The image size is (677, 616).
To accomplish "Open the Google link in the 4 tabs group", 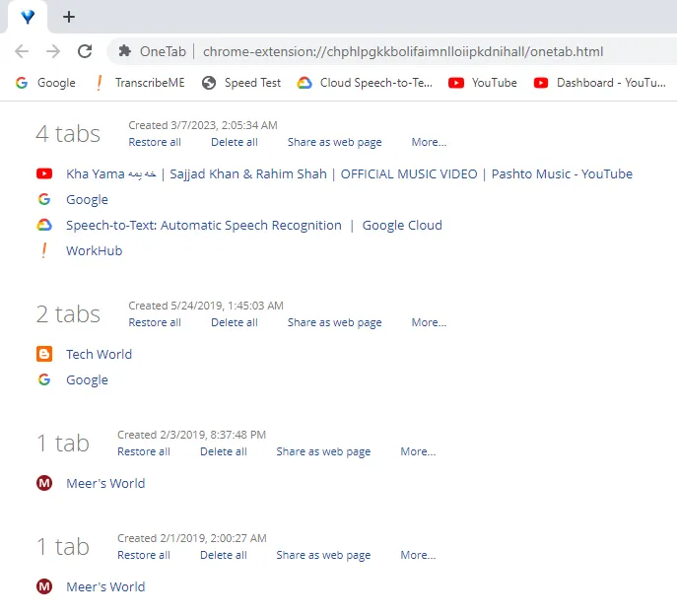I will click(x=88, y=199).
